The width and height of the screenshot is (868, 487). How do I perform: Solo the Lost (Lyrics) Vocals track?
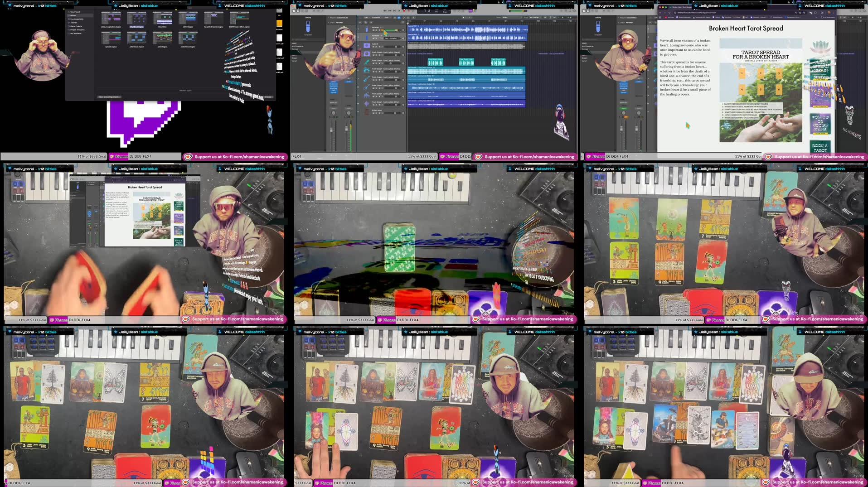tap(376, 63)
